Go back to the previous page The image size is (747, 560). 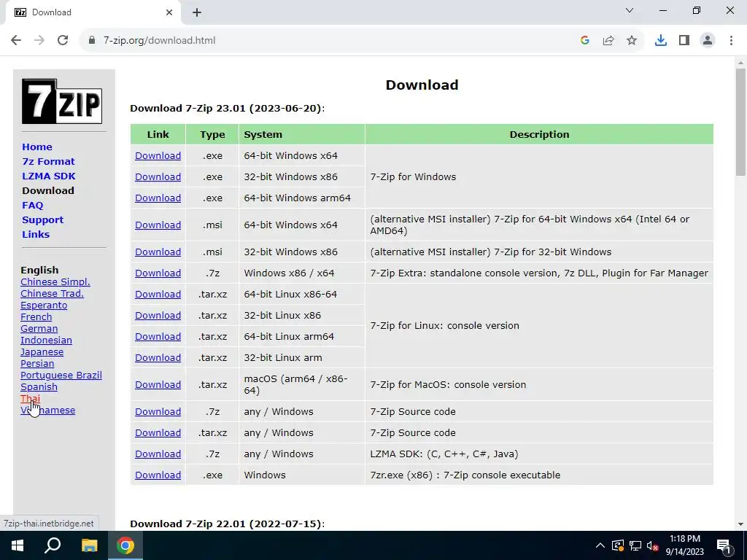click(x=16, y=41)
